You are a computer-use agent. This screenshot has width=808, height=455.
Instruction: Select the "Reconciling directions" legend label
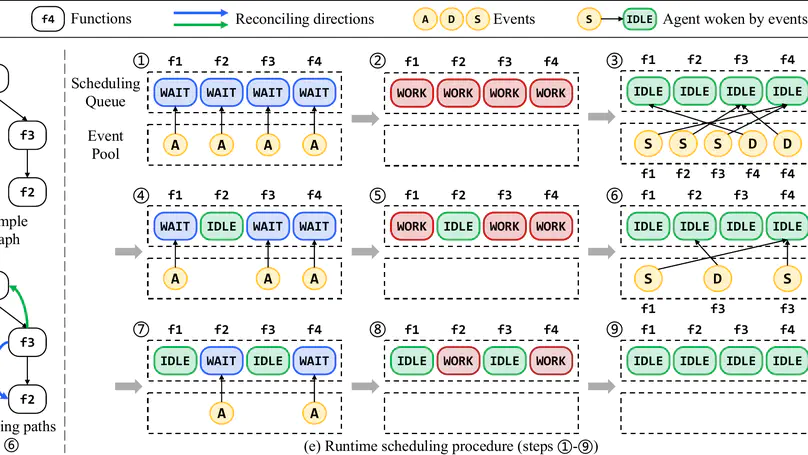point(305,19)
